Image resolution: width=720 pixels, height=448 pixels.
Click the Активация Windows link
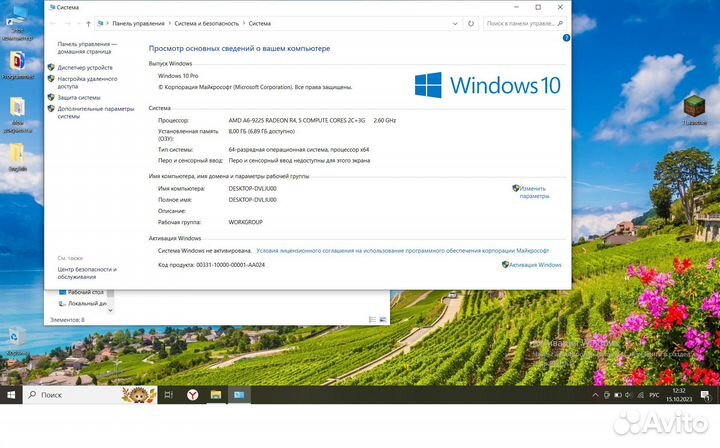coord(534,265)
